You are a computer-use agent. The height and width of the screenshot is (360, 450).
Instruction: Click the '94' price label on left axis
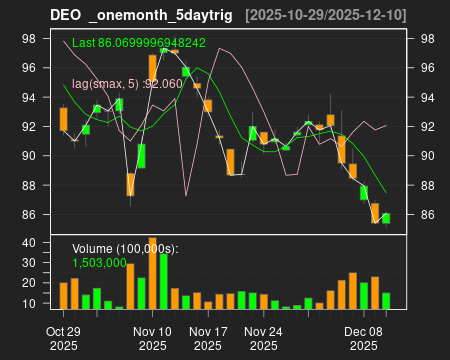(x=29, y=98)
